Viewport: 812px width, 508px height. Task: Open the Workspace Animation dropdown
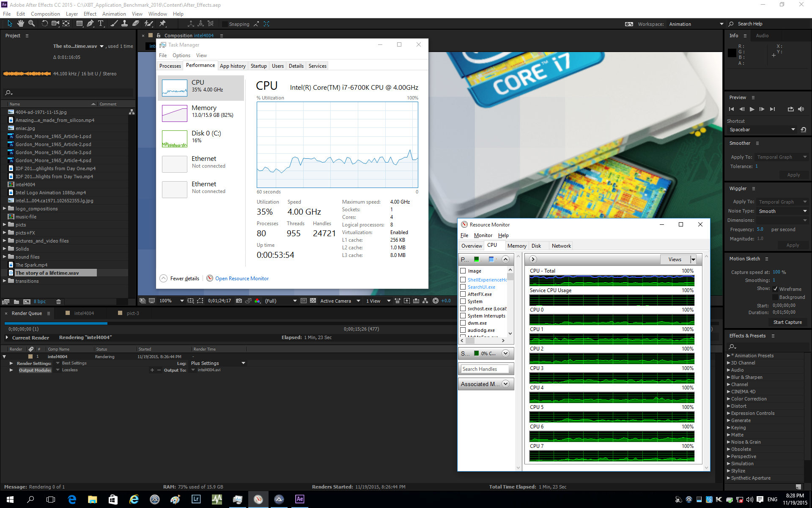[x=696, y=24]
